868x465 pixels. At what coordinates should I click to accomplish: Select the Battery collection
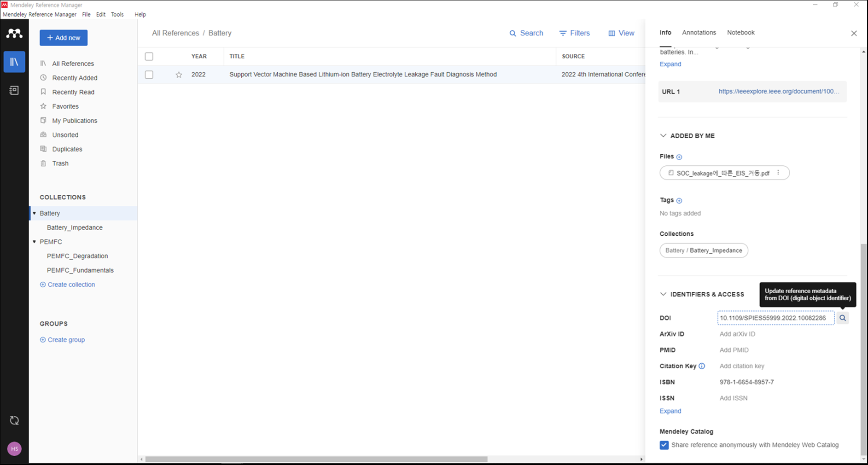click(50, 213)
